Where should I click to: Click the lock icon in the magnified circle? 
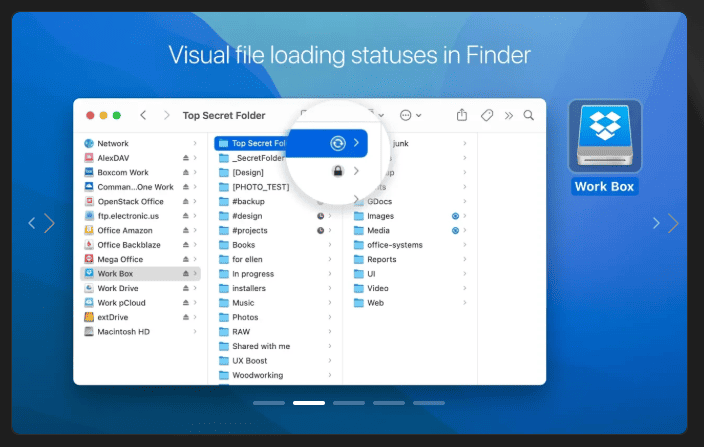tap(338, 171)
